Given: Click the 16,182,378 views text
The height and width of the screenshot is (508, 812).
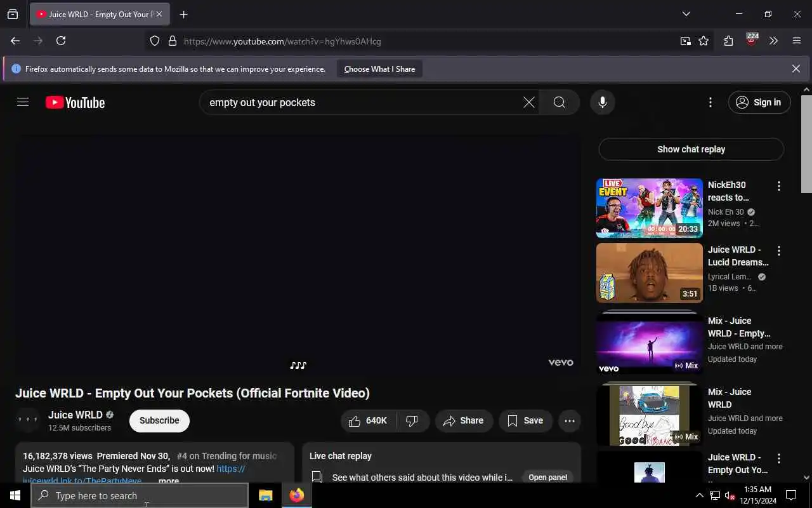Looking at the screenshot, I should point(57,456).
